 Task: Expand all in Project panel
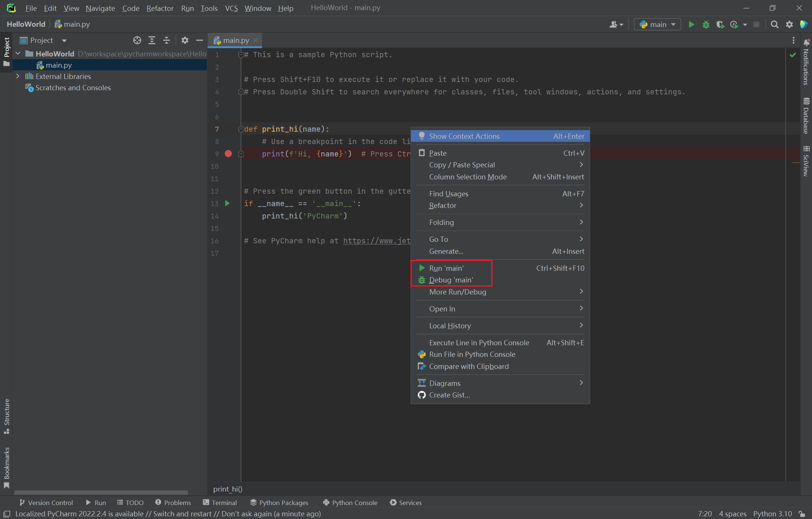[152, 40]
